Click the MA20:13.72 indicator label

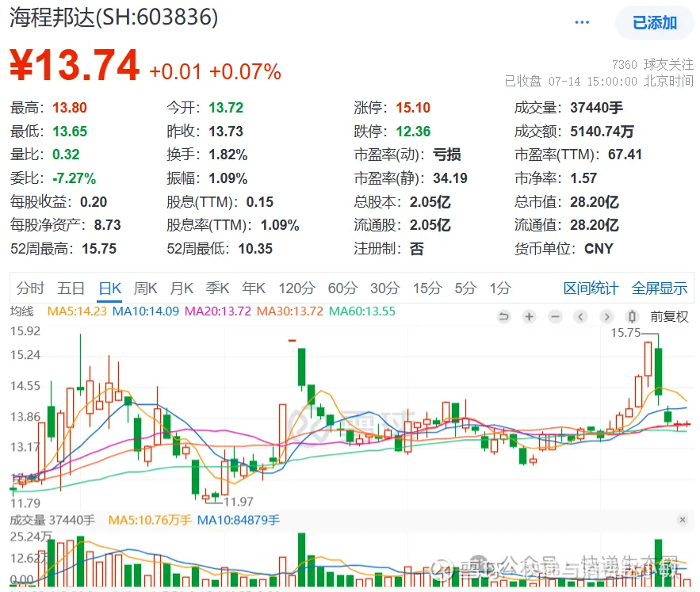(218, 311)
